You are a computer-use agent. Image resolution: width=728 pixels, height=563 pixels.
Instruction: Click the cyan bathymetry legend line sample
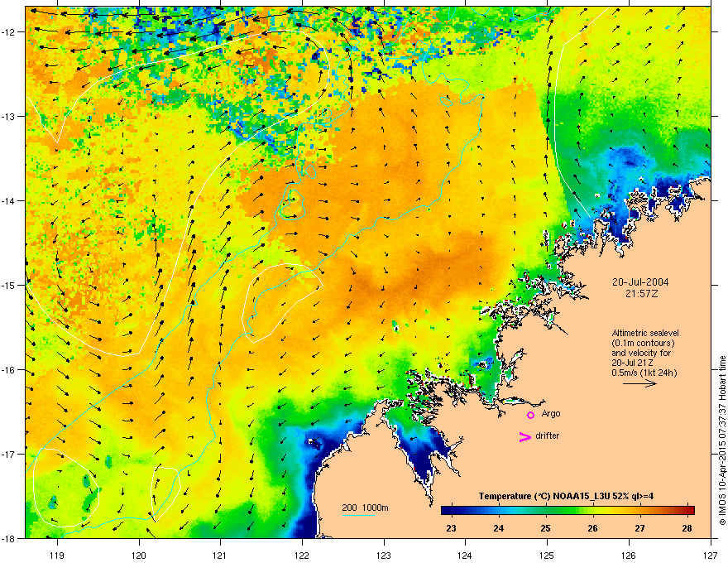(358, 515)
